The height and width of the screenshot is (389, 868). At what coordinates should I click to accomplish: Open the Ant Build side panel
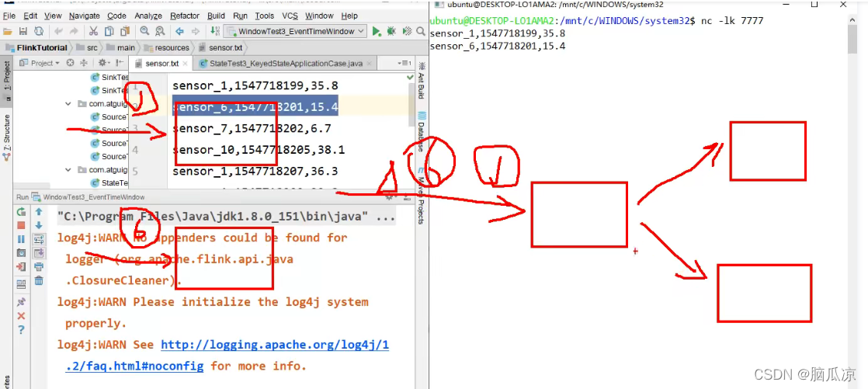pos(422,81)
